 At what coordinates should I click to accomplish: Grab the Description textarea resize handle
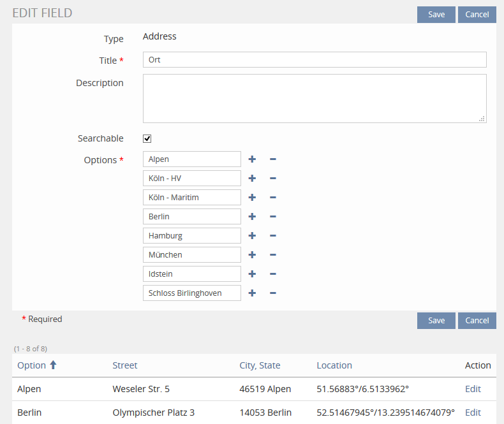[x=482, y=119]
